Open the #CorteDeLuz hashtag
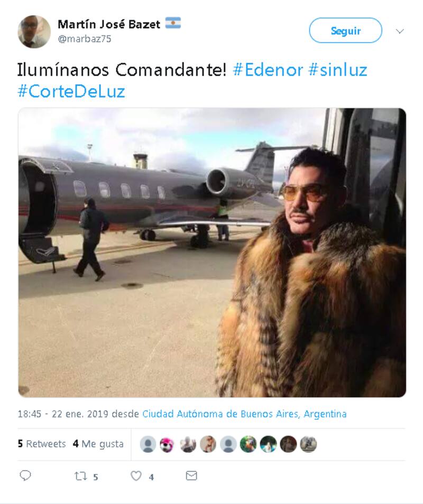This screenshot has width=423, height=504. 71,91
